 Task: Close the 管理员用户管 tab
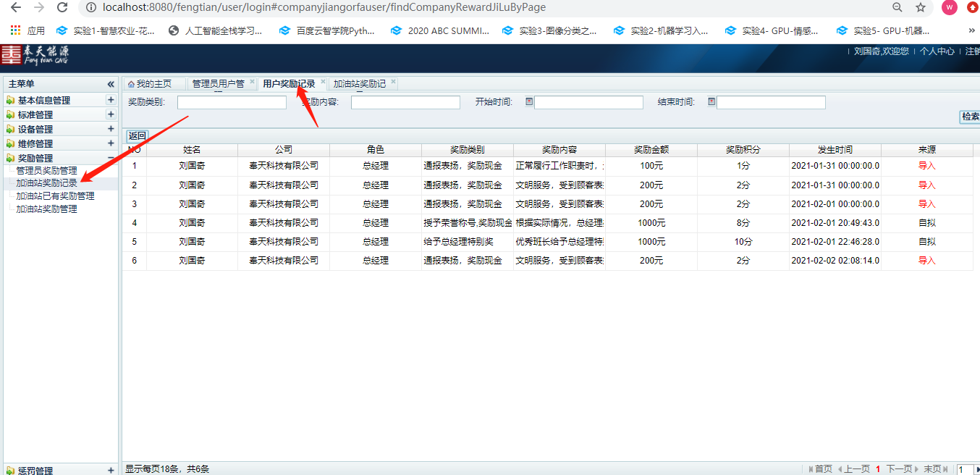pyautogui.click(x=253, y=83)
